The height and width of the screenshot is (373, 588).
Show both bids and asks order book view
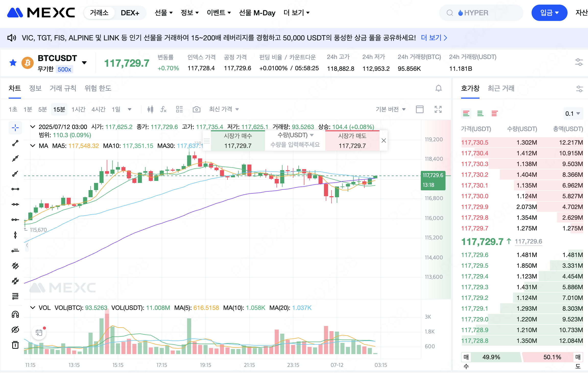pos(466,113)
